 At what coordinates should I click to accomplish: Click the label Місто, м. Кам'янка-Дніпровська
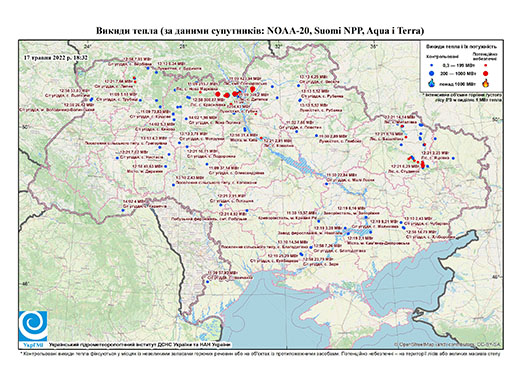[x=378, y=243]
